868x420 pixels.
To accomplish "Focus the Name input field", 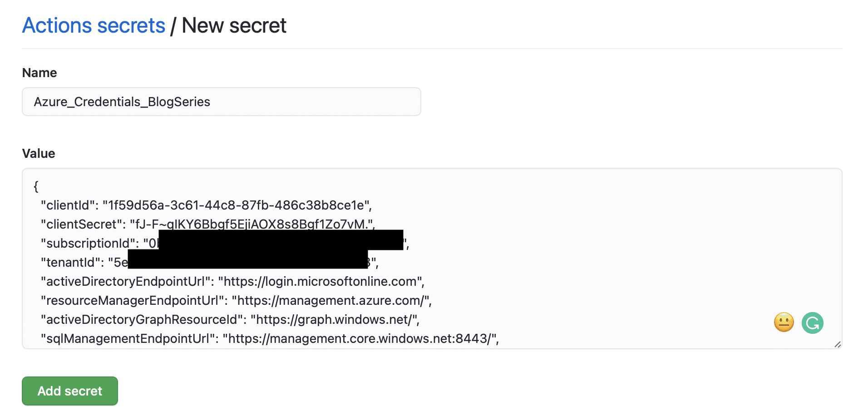I will (x=222, y=102).
